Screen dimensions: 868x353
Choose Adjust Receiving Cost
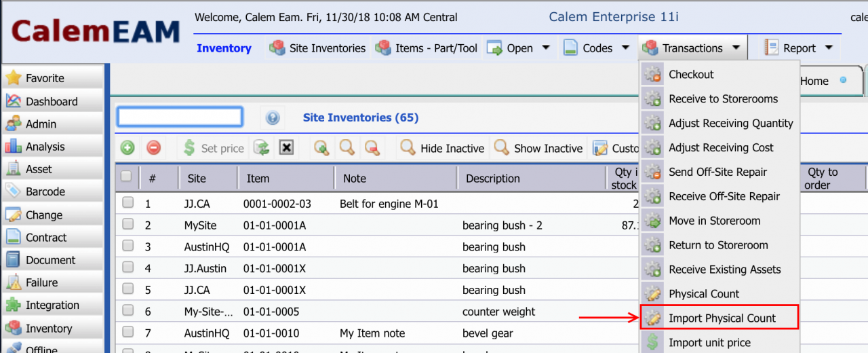[719, 148]
